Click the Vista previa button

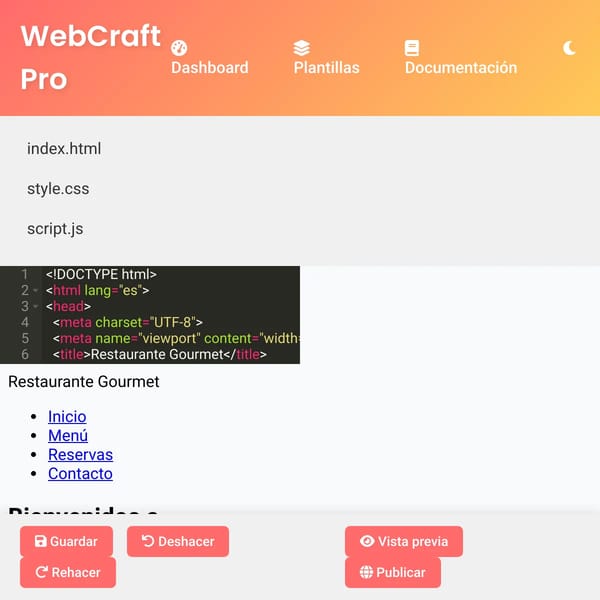point(404,541)
